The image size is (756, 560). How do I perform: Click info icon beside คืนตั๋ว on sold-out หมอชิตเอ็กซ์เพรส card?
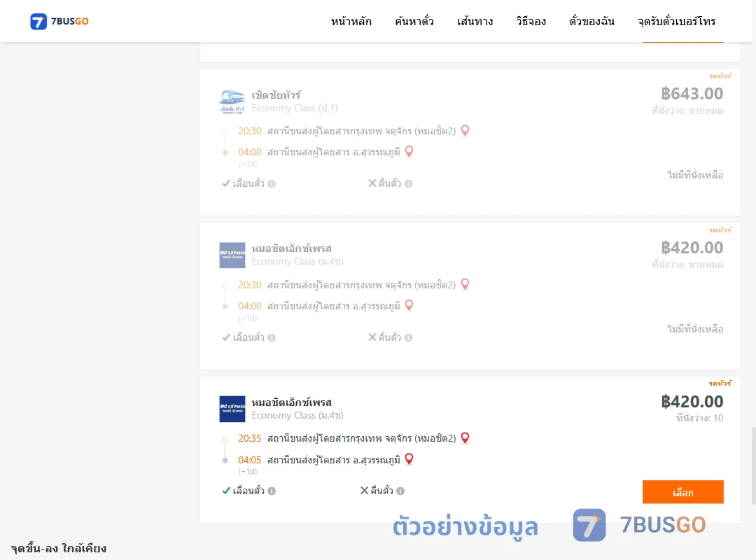[408, 337]
